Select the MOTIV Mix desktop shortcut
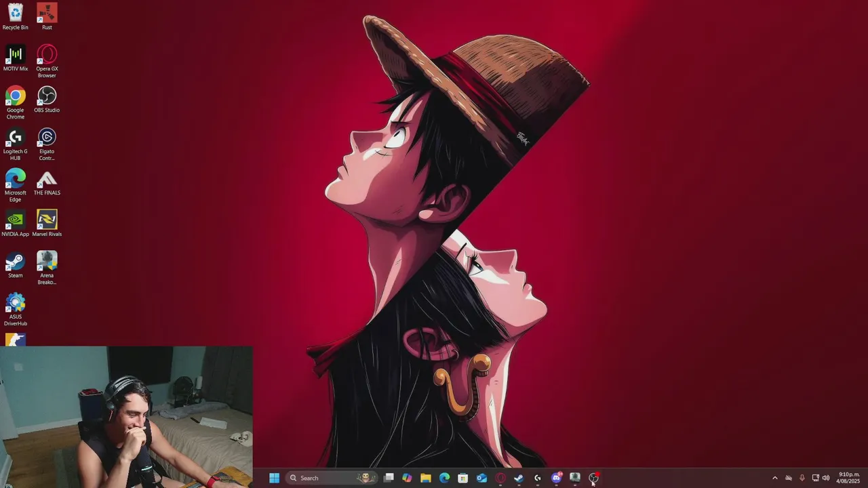The width and height of the screenshot is (868, 488). 15,58
